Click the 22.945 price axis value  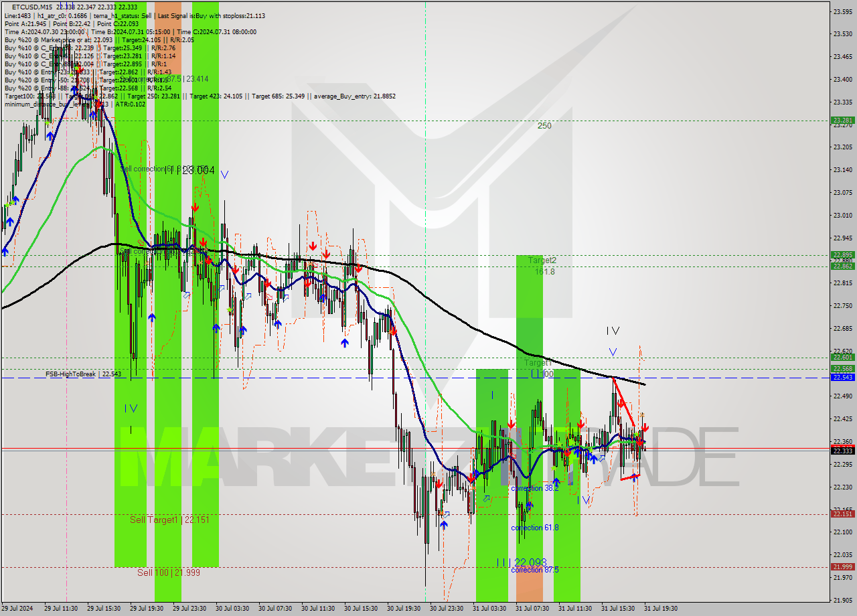[842, 238]
